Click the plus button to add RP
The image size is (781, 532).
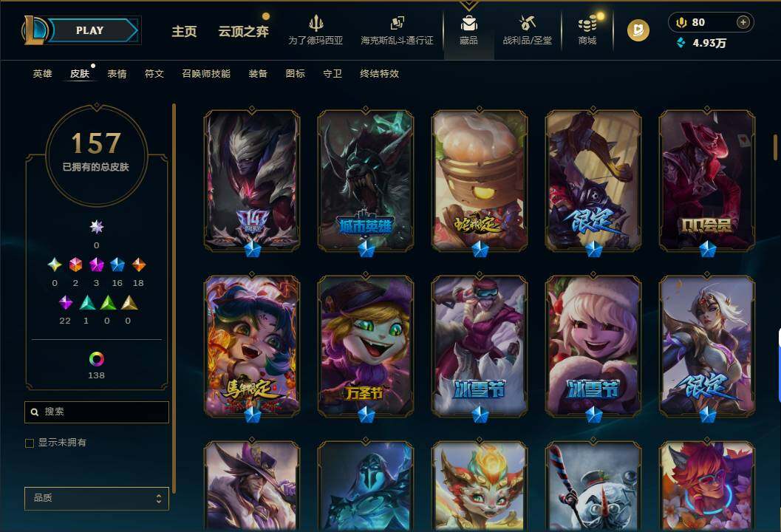[743, 22]
